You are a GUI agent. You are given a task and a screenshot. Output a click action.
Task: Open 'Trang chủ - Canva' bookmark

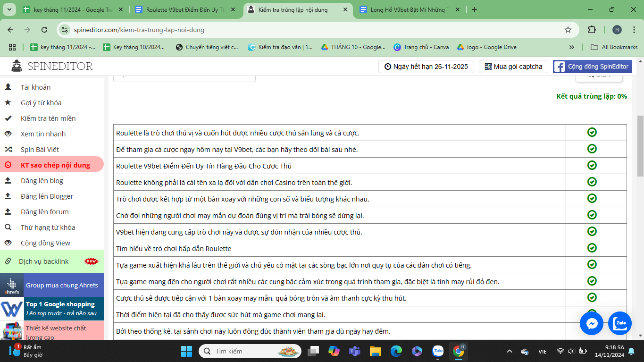click(421, 47)
